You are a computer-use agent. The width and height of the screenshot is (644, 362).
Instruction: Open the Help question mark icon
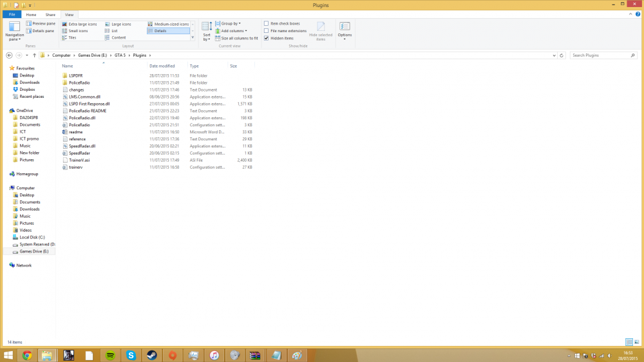[x=638, y=14]
